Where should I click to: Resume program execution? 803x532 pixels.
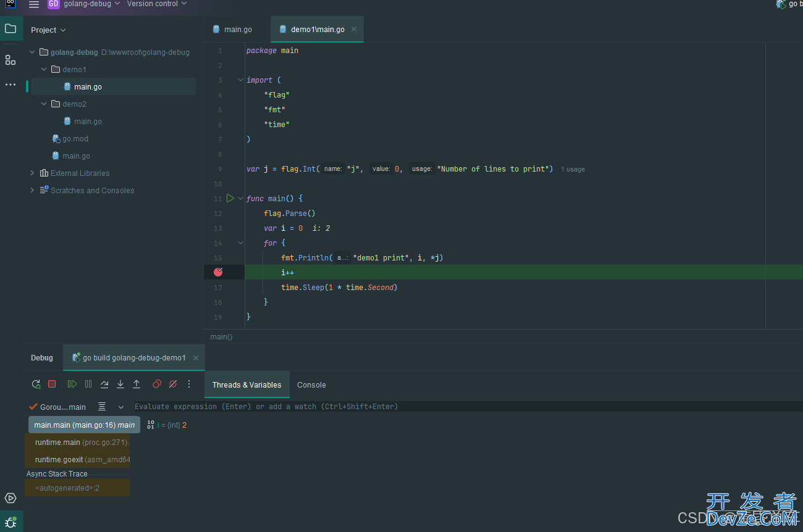[x=72, y=384]
